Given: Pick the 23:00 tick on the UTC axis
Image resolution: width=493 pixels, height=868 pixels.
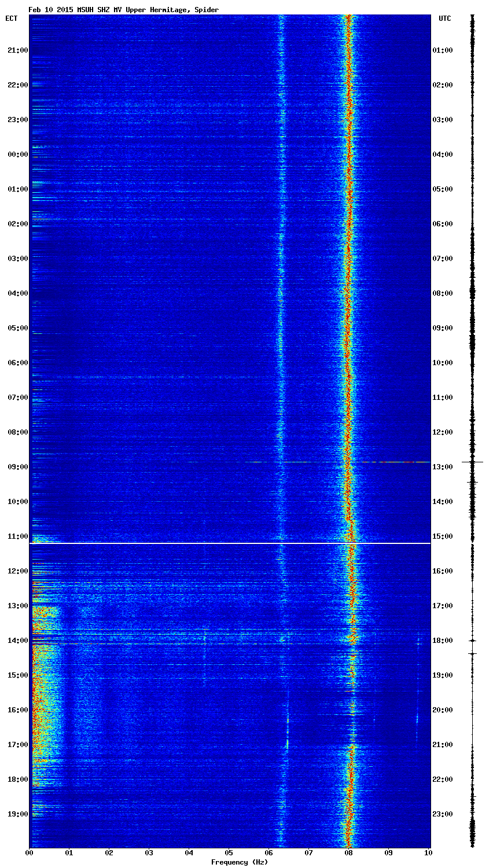Looking at the screenshot, I should [x=443, y=814].
